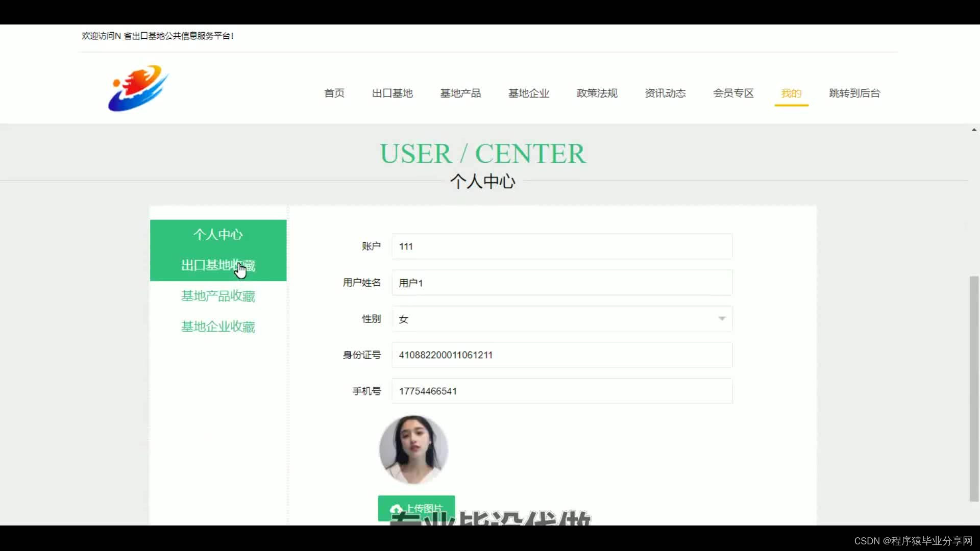
Task: Click the user avatar photo
Action: (x=413, y=449)
